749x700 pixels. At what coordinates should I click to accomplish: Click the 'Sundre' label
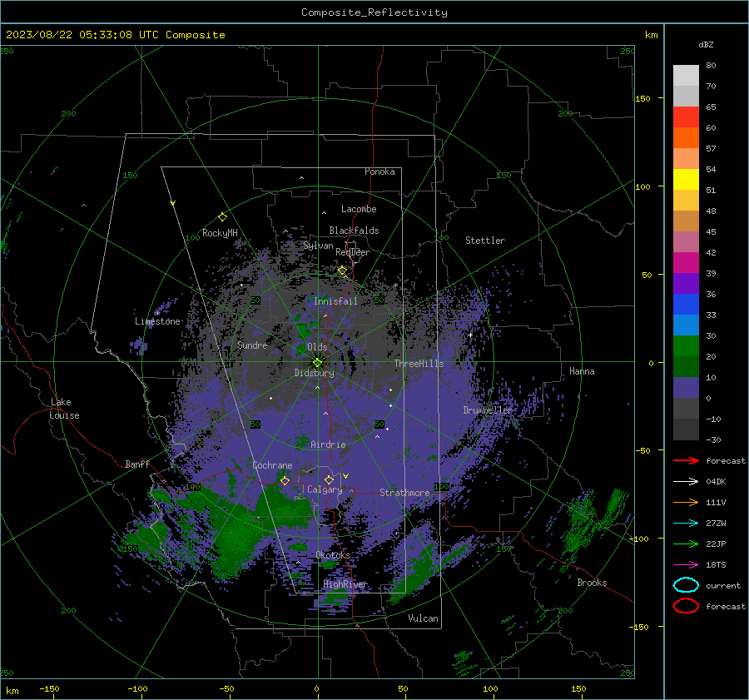click(x=252, y=345)
